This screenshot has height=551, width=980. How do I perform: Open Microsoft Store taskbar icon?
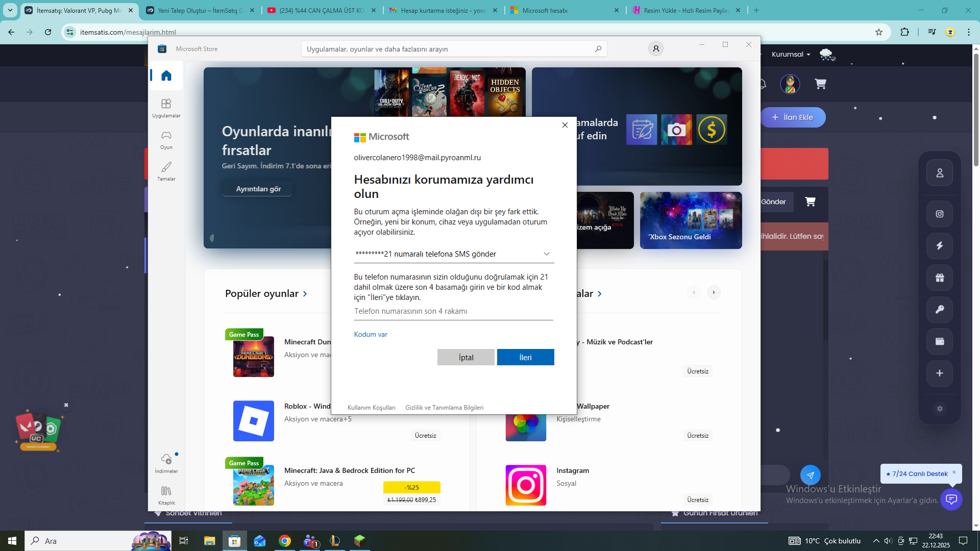(x=235, y=541)
